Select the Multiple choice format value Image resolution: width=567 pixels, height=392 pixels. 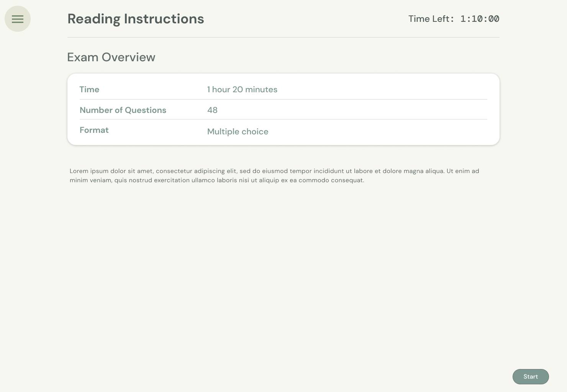click(x=238, y=132)
